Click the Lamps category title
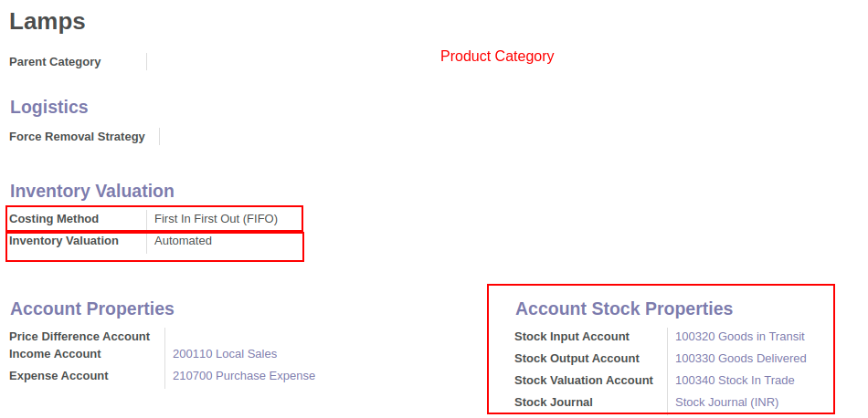868x418 pixels. [x=48, y=21]
